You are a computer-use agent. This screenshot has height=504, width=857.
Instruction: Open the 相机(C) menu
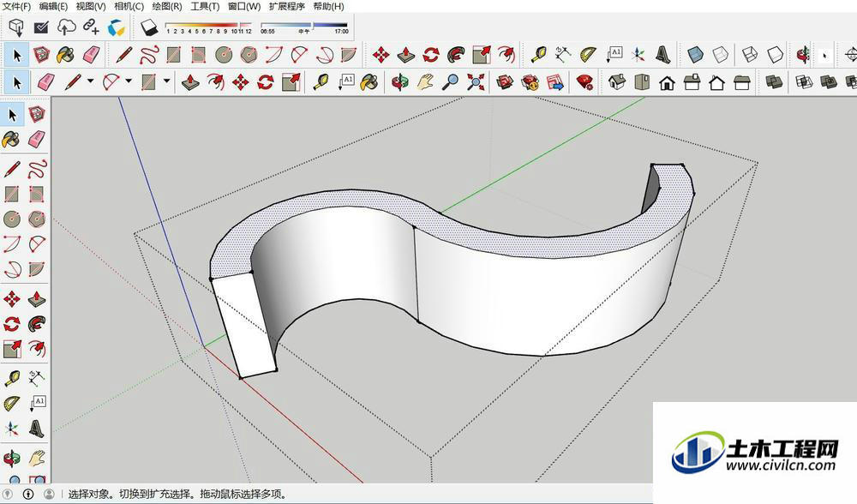[129, 7]
